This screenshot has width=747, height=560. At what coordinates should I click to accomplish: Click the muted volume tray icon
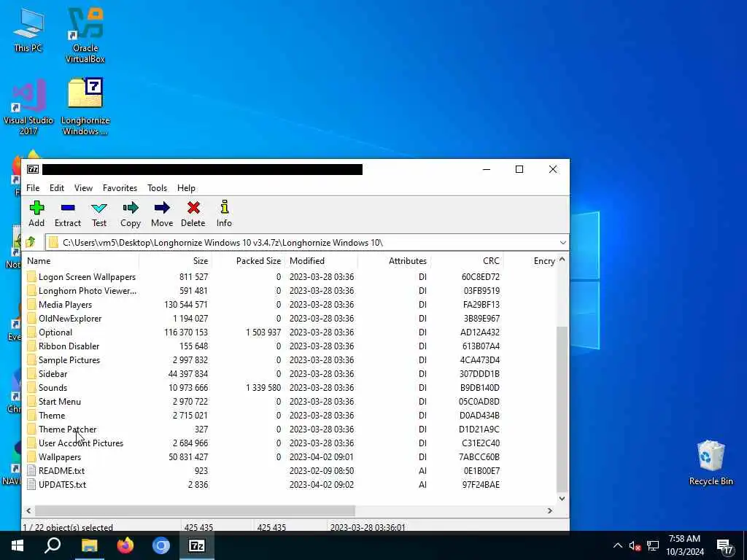pos(635,546)
